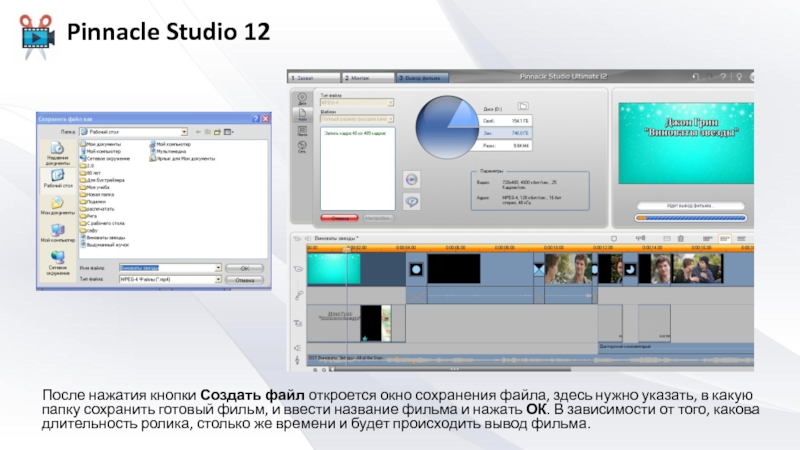This screenshot has height=450, width=800.
Task: Click the clock wipe transition icon
Action: 630,269
